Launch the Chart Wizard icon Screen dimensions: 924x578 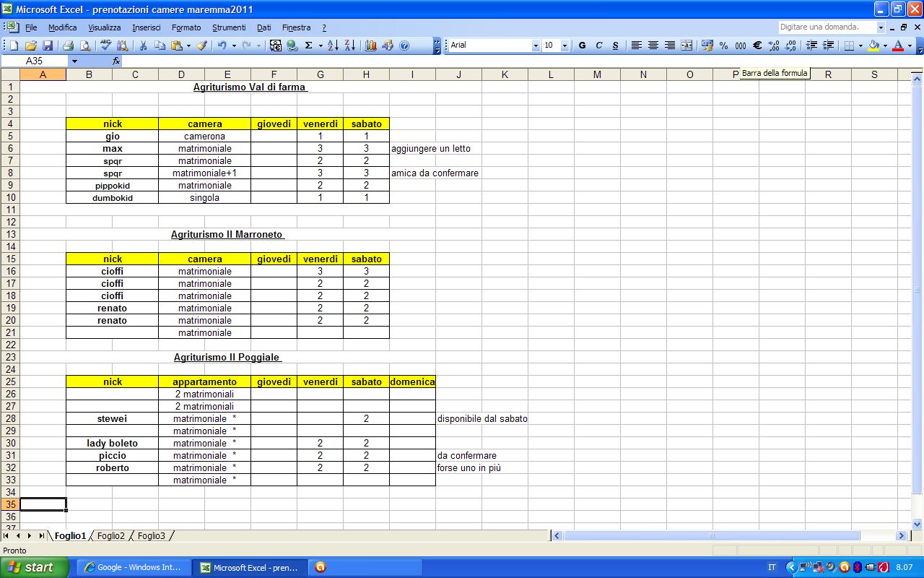(371, 46)
